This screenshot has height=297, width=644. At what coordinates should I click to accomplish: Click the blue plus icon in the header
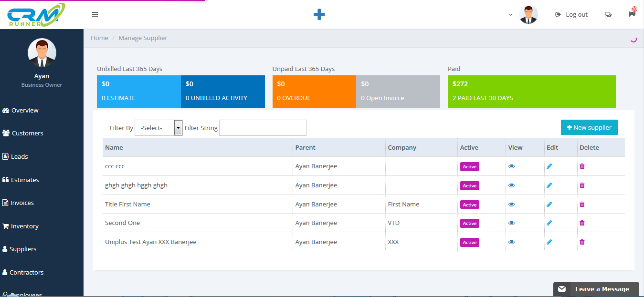(319, 14)
